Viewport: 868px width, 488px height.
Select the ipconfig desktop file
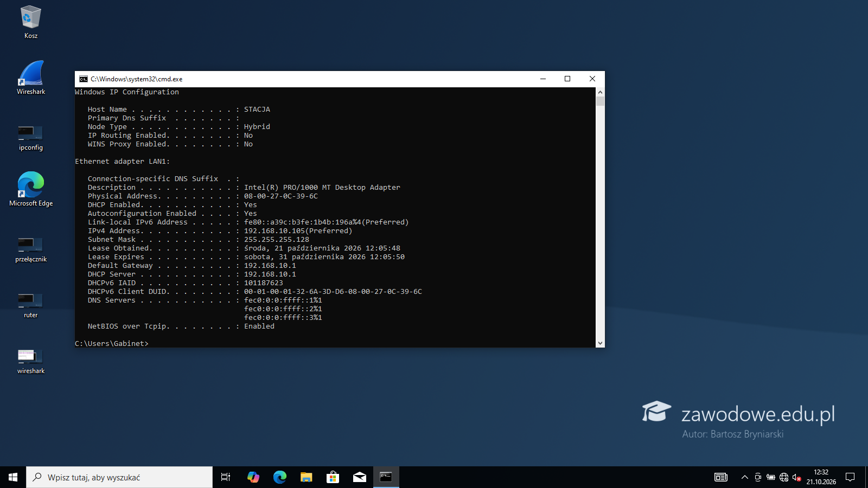[x=31, y=138]
